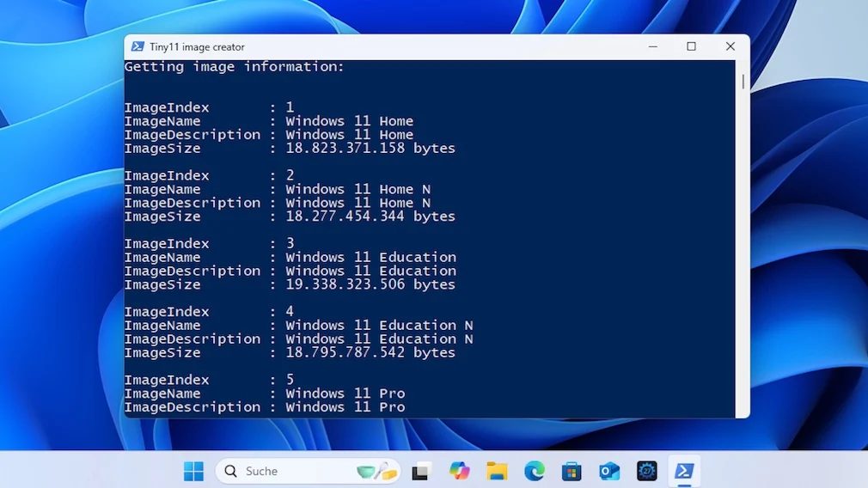Click the search highlight image in Suche box
The image size is (868, 488).
pyautogui.click(x=376, y=472)
